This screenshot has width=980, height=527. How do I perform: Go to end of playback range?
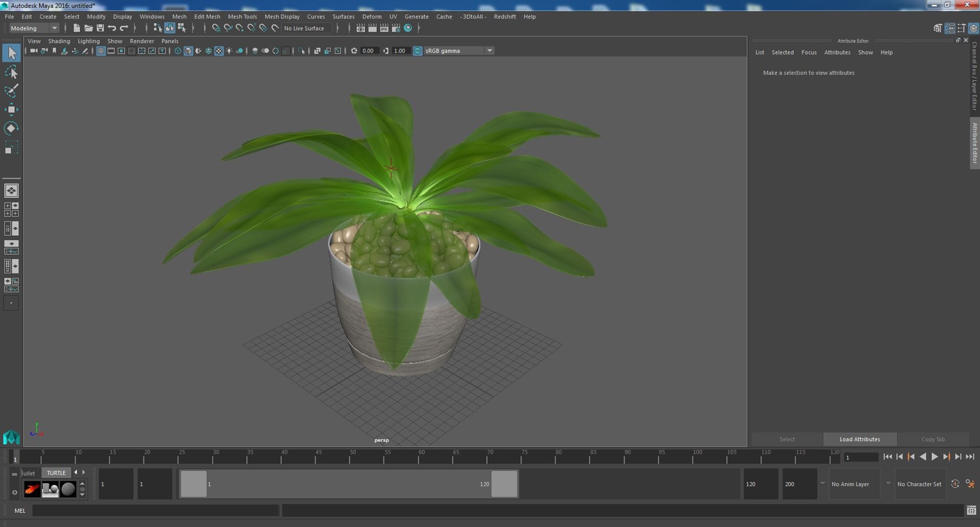[x=970, y=457]
